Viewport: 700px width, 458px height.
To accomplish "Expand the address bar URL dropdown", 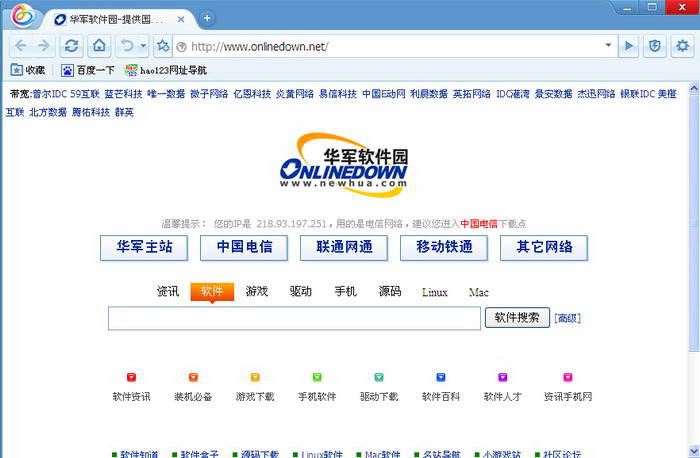I will (x=609, y=45).
